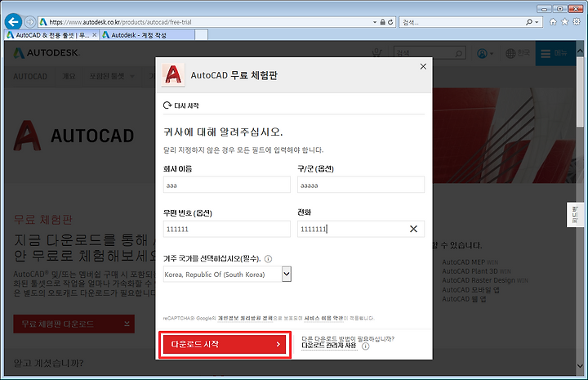Open address bar URL history dropdown
The width and height of the screenshot is (588, 380).
tap(375, 22)
